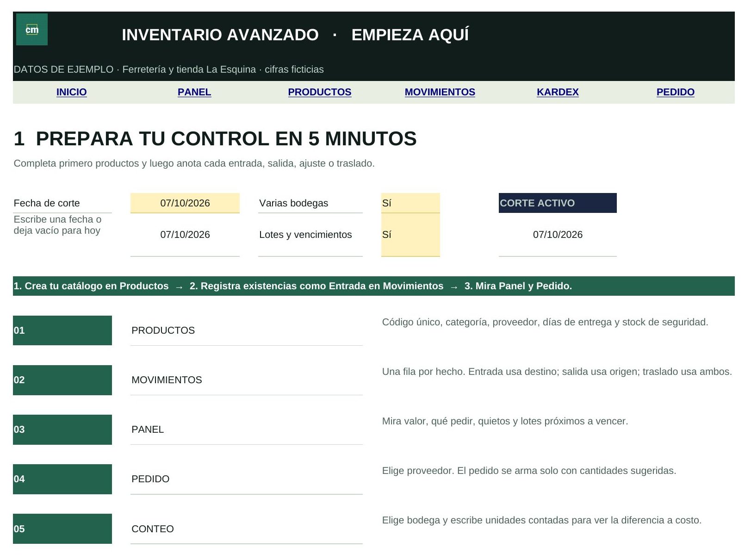Open the KARDEX navigation link
The height and width of the screenshot is (560, 745).
558,92
